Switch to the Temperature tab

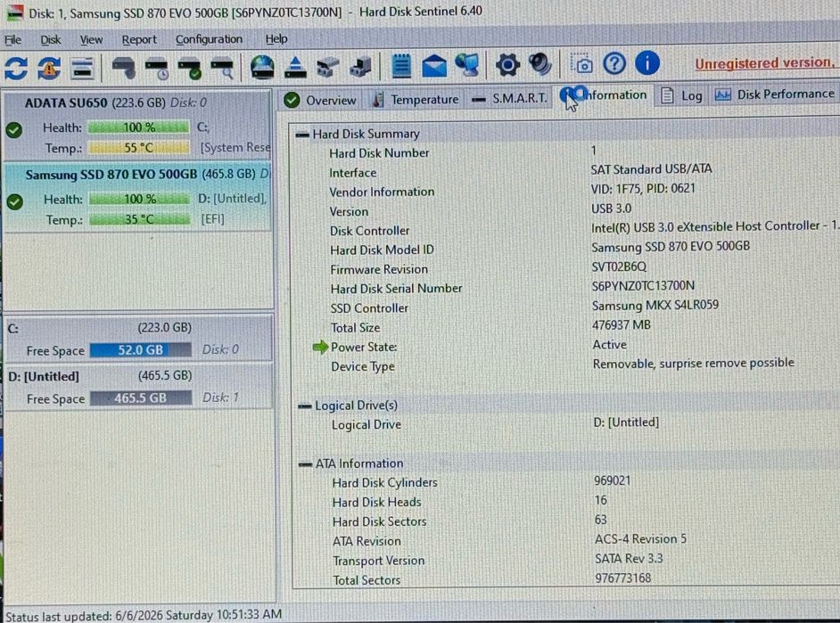click(416, 100)
